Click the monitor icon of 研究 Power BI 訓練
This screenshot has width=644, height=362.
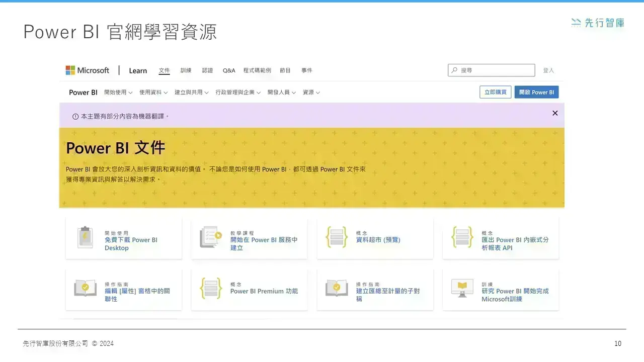pos(462,288)
